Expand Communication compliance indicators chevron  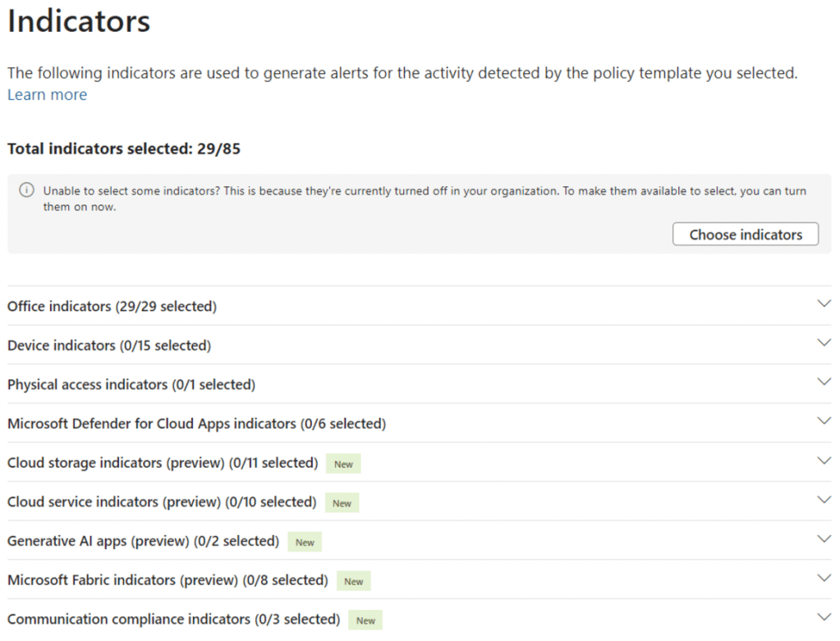click(x=824, y=617)
